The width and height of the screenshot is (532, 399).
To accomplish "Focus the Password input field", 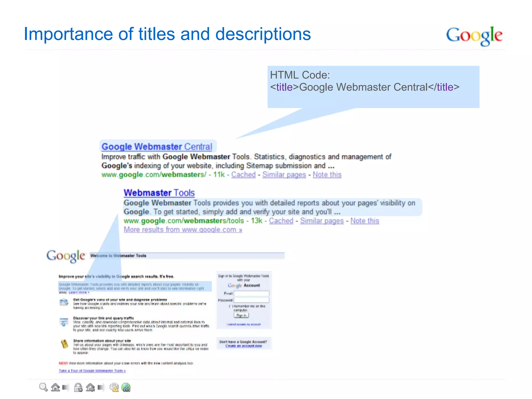I will (x=251, y=300).
